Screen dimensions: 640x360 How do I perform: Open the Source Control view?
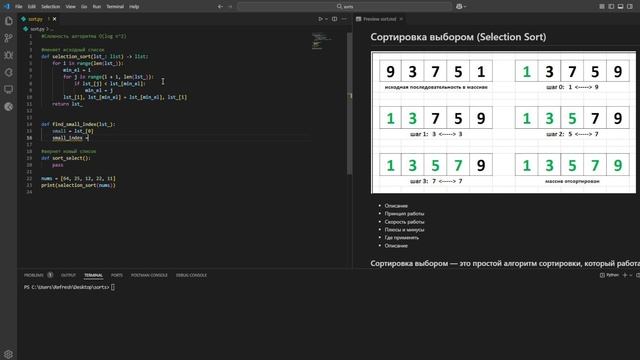click(8, 38)
